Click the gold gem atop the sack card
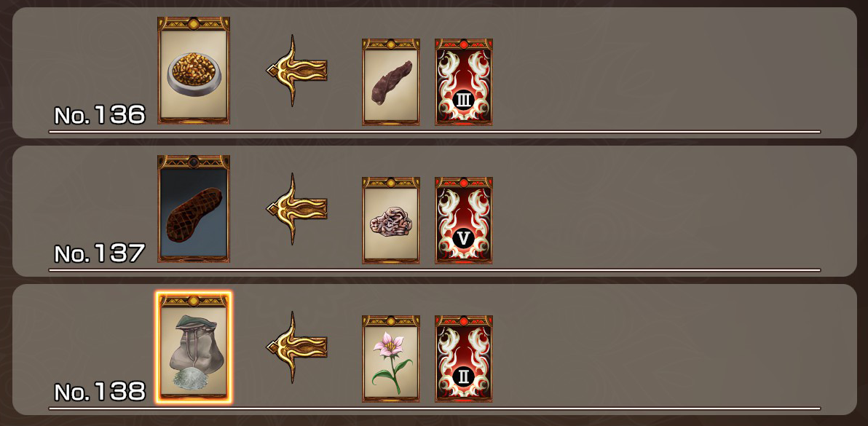Image resolution: width=868 pixels, height=426 pixels. [x=194, y=301]
